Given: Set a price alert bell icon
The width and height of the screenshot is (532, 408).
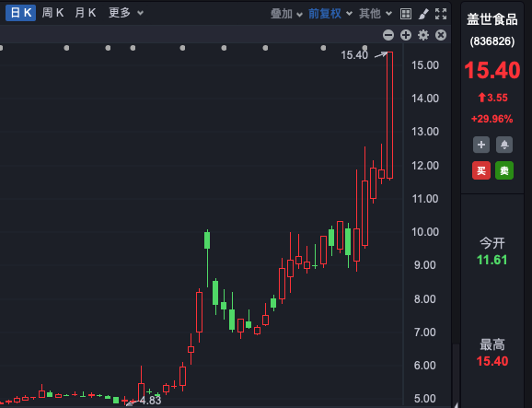Looking at the screenshot, I should tap(504, 145).
